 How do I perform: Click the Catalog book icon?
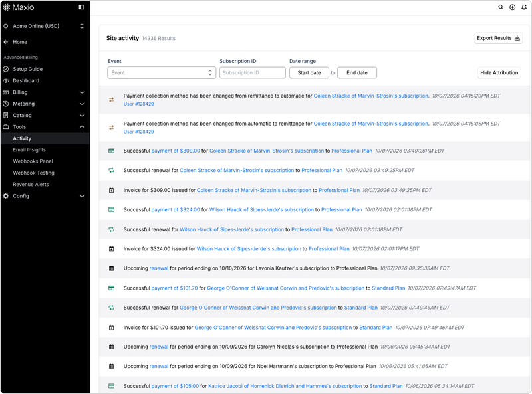[x=6, y=116]
